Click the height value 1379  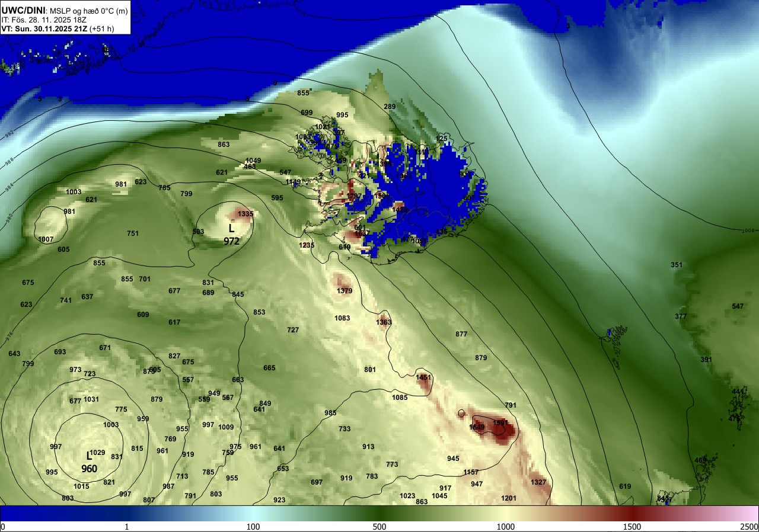pyautogui.click(x=345, y=291)
